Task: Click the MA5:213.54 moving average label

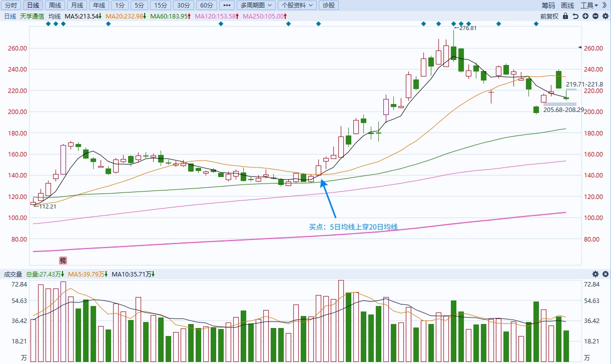Action: point(84,16)
